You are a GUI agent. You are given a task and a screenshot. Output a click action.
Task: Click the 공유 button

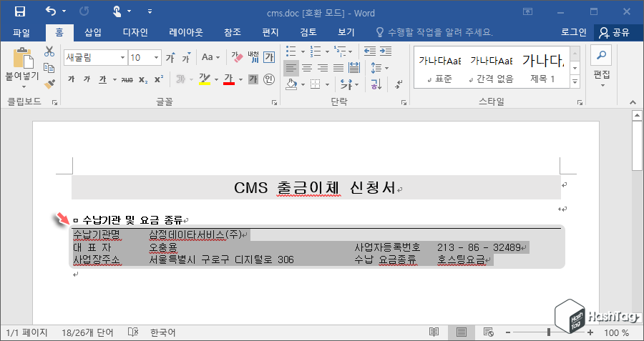point(614,32)
